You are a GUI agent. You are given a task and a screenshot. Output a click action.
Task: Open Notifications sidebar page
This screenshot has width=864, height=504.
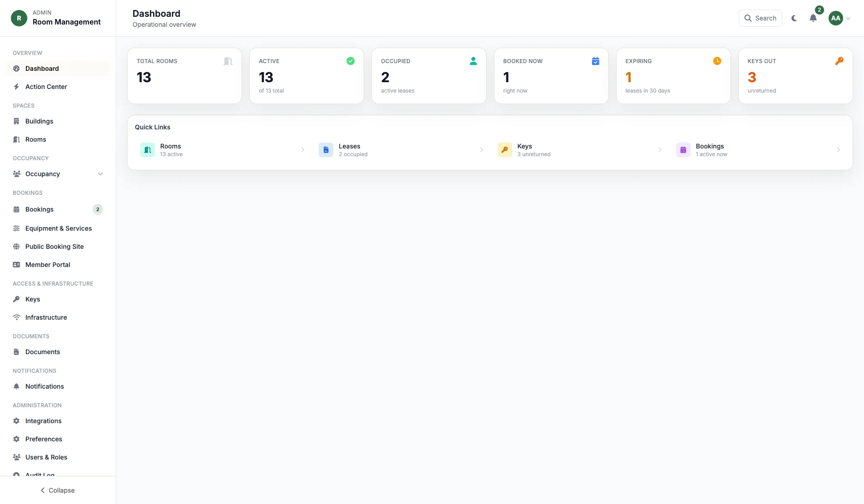click(x=58, y=386)
